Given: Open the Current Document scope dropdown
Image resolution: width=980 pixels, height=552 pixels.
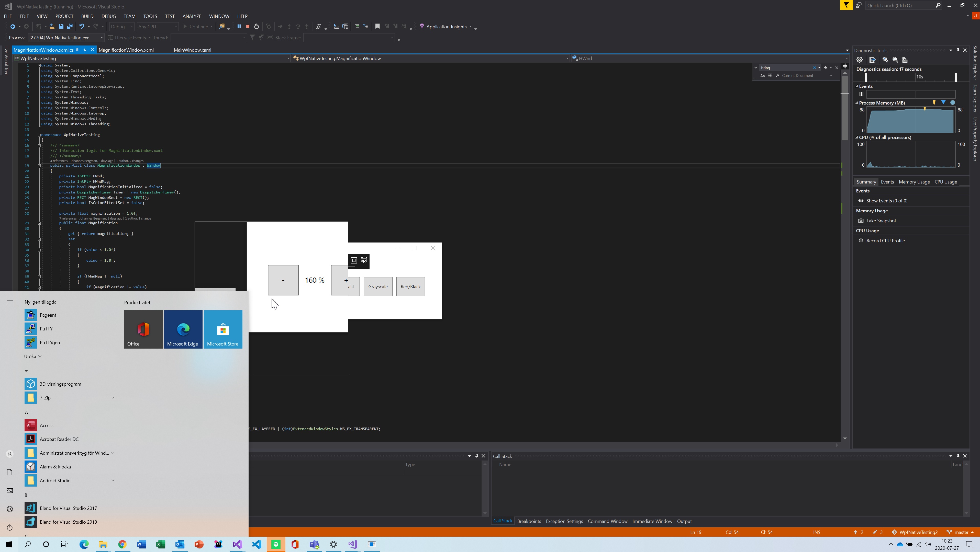Looking at the screenshot, I should (831, 76).
